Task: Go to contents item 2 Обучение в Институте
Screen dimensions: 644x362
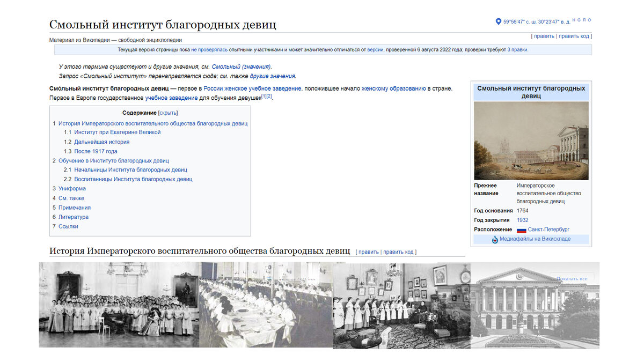Action: (111, 161)
